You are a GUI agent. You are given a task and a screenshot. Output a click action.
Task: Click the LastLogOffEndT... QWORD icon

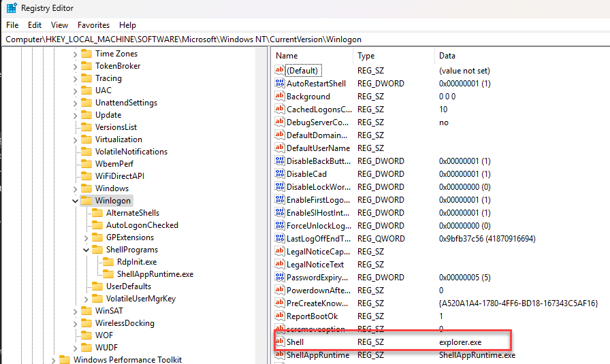tap(279, 238)
